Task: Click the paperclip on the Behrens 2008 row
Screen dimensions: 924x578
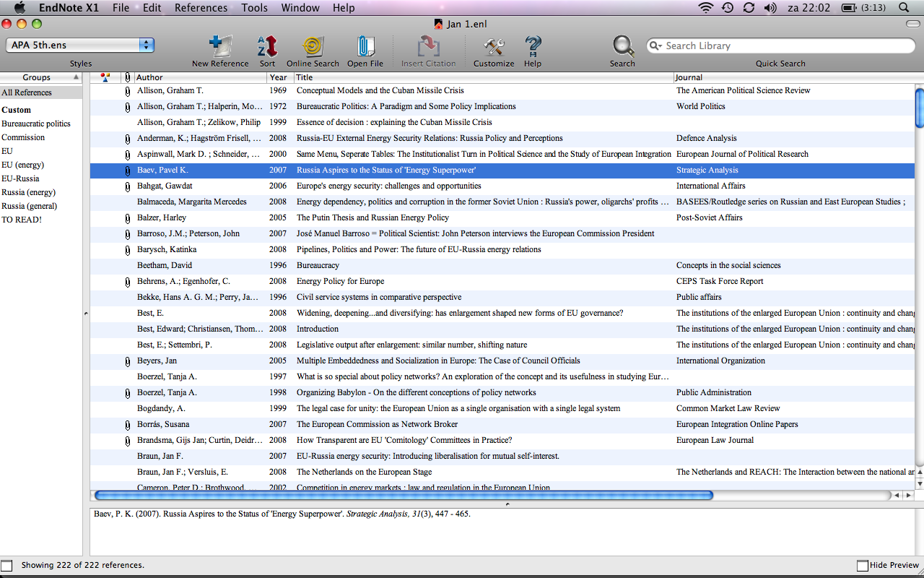Action: [x=128, y=282]
